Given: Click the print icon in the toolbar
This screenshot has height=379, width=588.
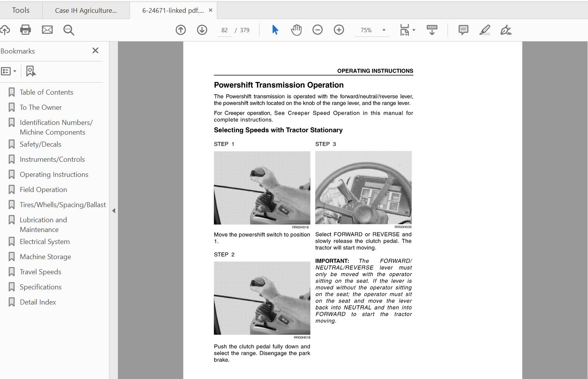Looking at the screenshot, I should point(26,30).
